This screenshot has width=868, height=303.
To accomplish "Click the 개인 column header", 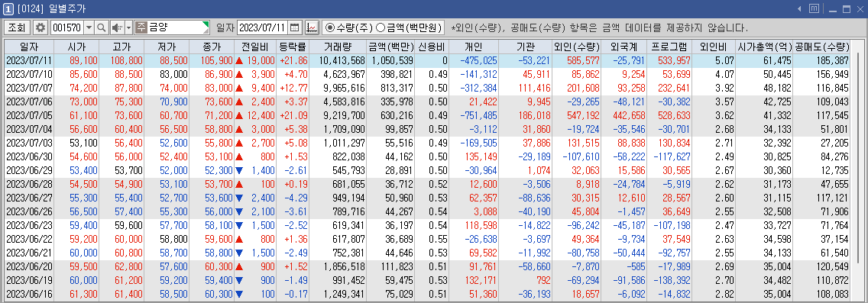I will pos(474,47).
